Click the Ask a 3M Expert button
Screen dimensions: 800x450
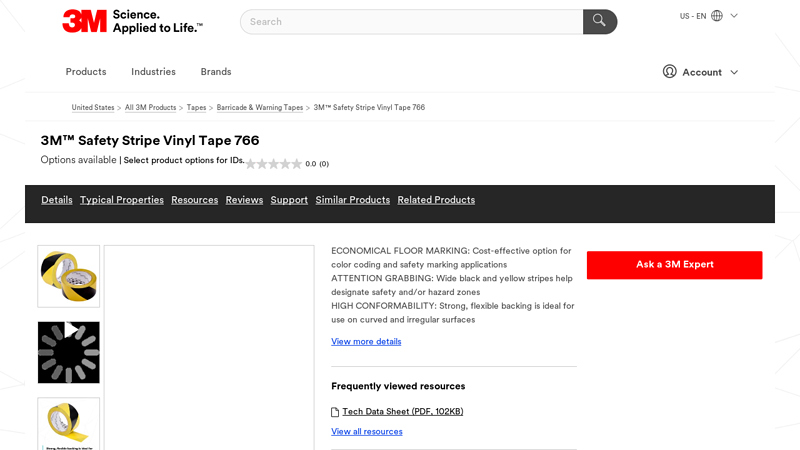674,265
